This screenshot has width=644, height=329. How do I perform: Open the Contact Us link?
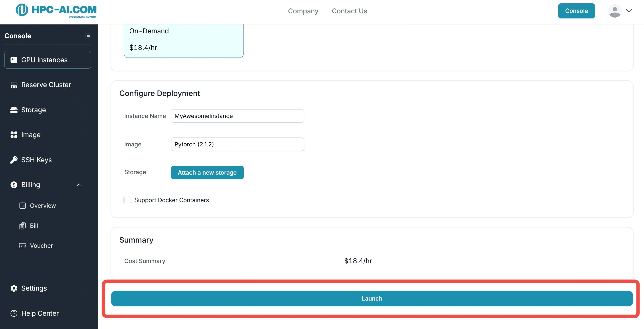pos(349,11)
